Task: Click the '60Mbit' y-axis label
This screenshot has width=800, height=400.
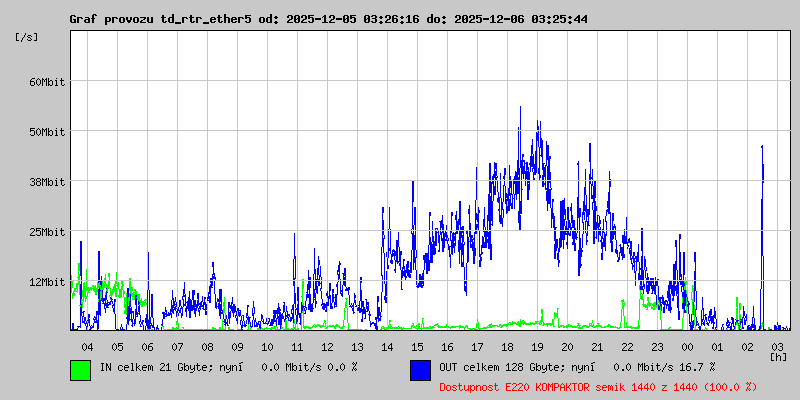Action: pos(47,82)
